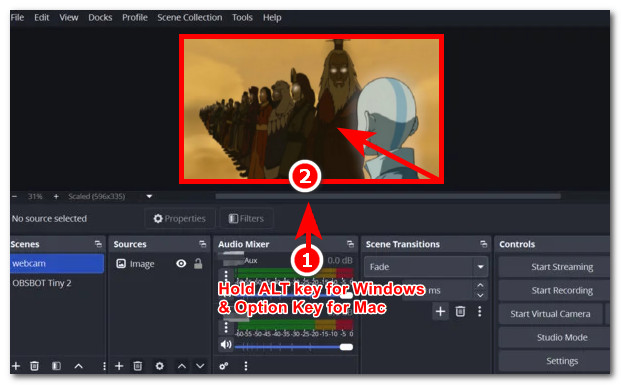Remove the selected scene
This screenshot has width=621, height=385.
pos(34,366)
